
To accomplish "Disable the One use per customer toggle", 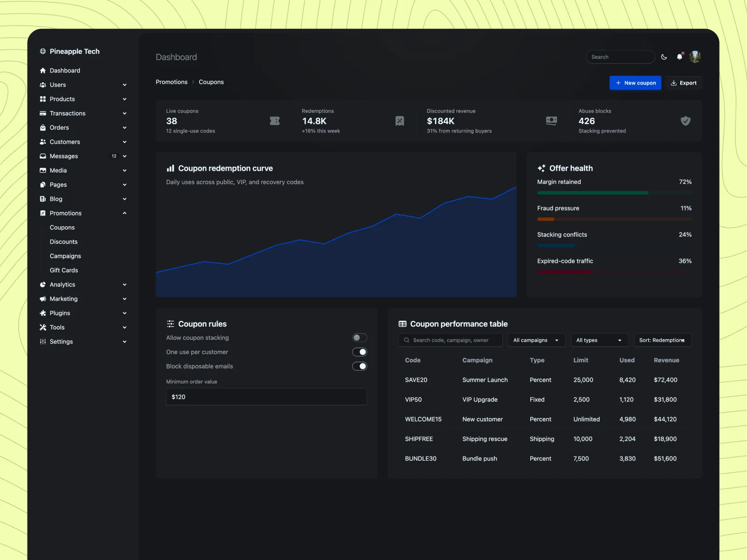I will [x=359, y=352].
